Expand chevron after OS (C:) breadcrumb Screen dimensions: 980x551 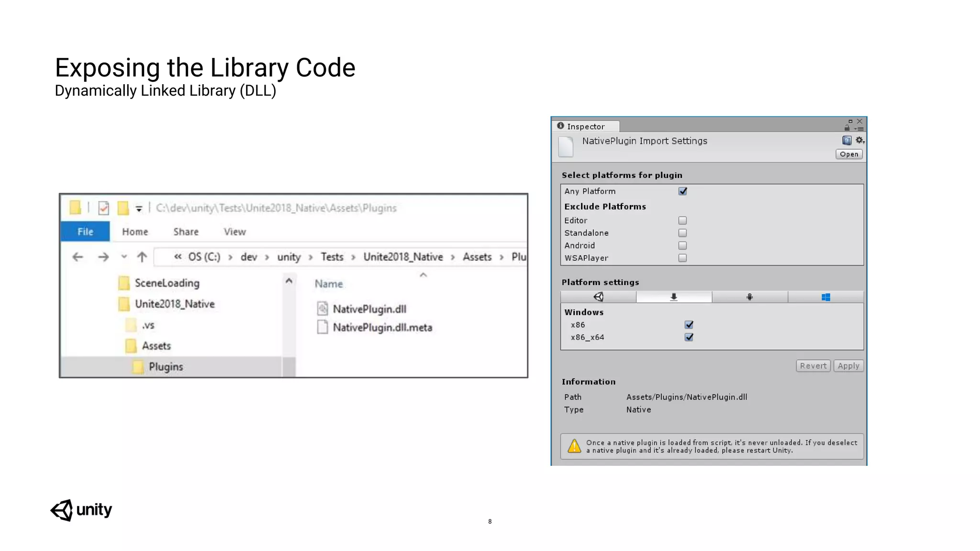pos(230,257)
